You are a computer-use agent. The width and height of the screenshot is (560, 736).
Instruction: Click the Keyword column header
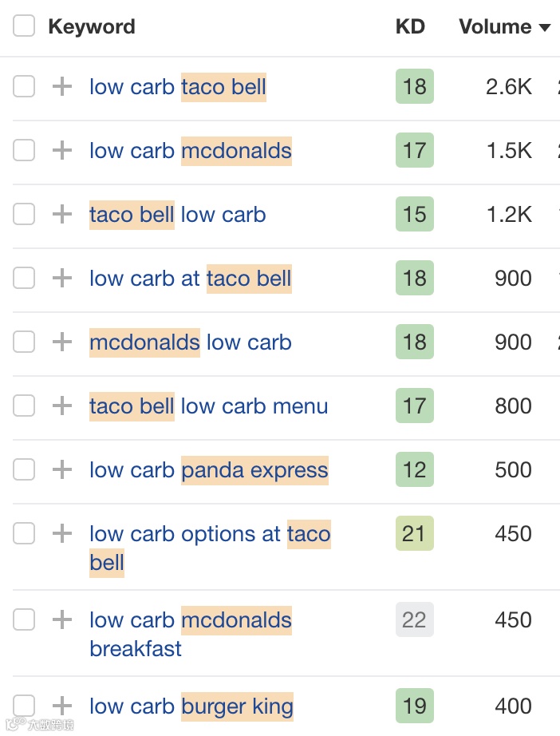pos(91,26)
